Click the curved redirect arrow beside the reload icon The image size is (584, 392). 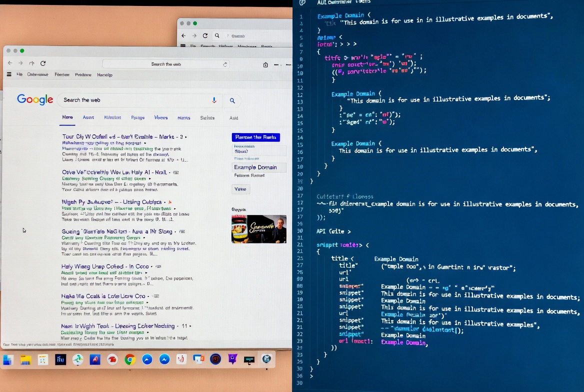click(x=31, y=63)
